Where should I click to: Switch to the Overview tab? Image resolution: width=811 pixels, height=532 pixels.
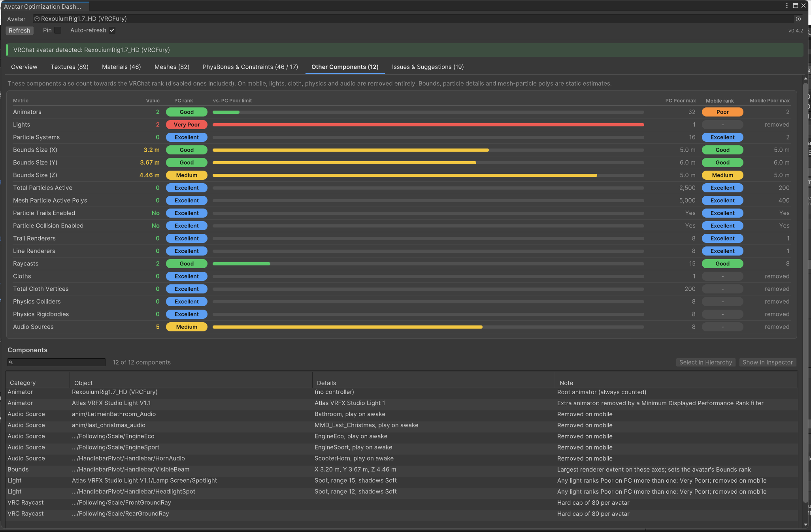pyautogui.click(x=24, y=67)
